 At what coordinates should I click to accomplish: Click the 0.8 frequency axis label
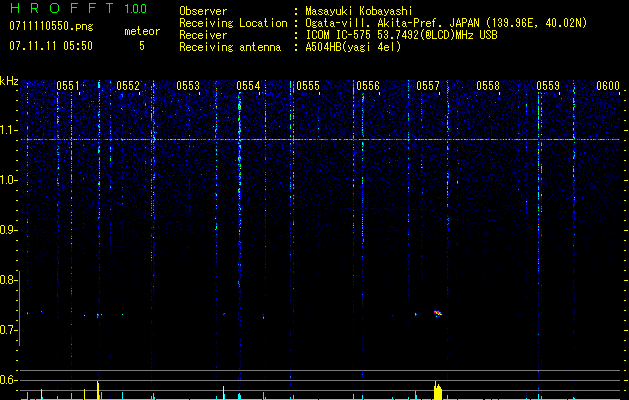(9, 280)
